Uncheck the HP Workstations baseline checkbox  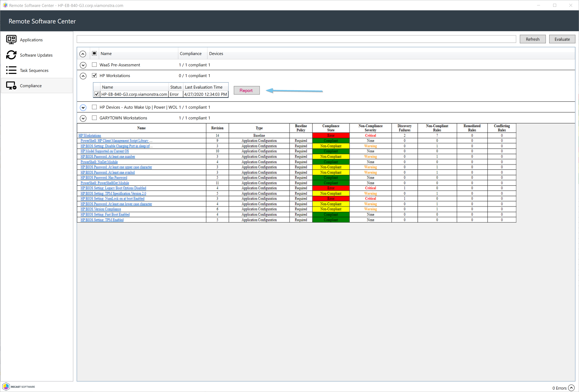coord(94,75)
